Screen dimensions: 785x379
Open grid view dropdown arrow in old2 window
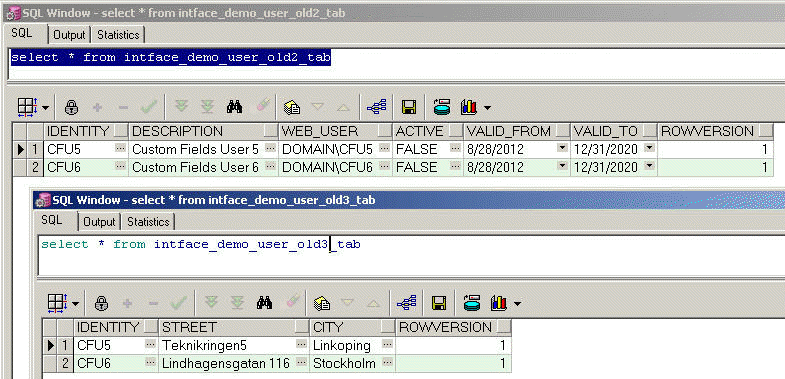(46, 108)
